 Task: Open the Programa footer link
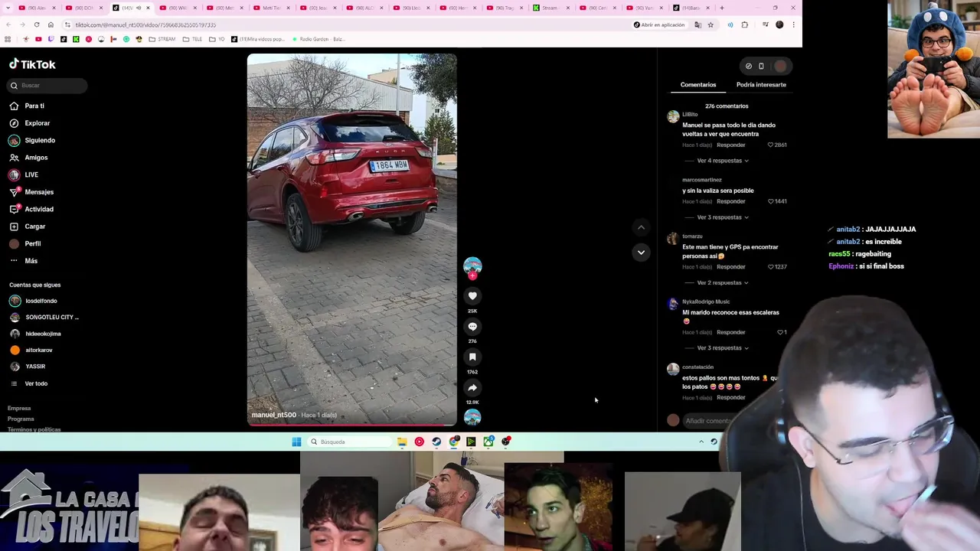[21, 419]
